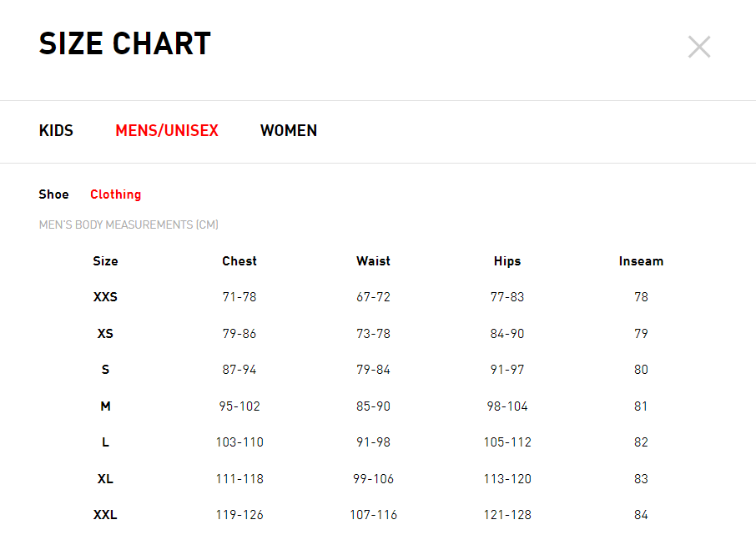Select the XS size row label
The image size is (756, 540).
[x=106, y=333]
